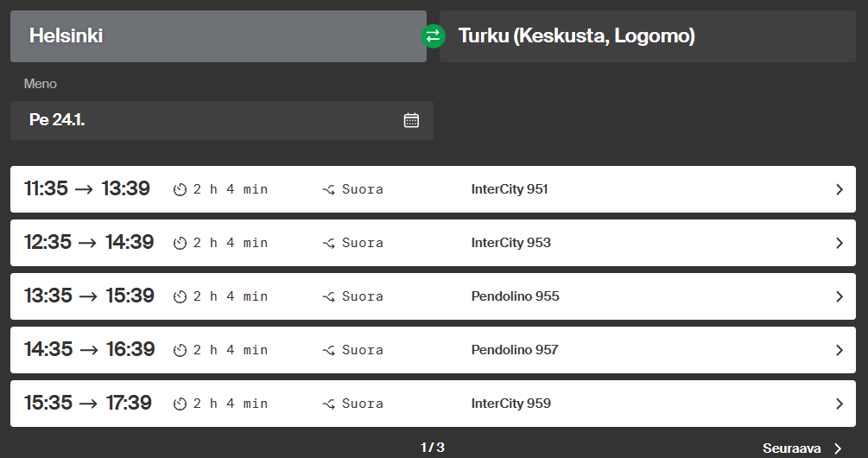Expand the 12:35 InterCity 953 journey chevron
The image size is (868, 458).
[839, 243]
